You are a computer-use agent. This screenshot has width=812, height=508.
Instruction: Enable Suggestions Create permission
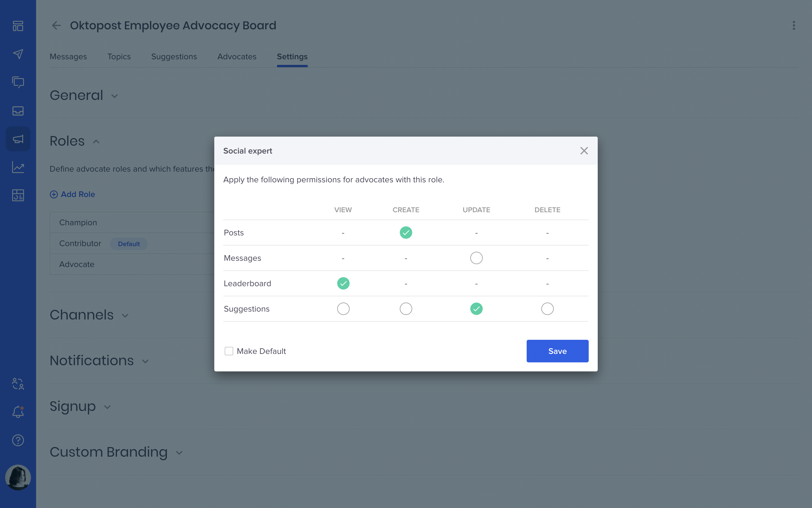[x=406, y=309]
